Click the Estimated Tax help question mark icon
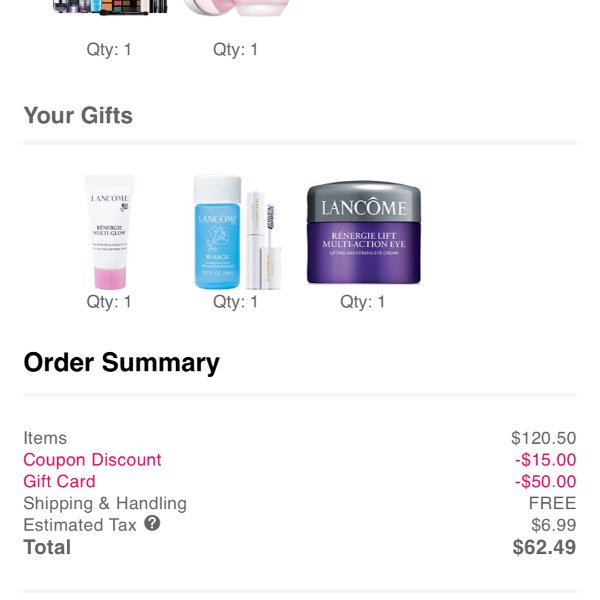 click(x=152, y=523)
